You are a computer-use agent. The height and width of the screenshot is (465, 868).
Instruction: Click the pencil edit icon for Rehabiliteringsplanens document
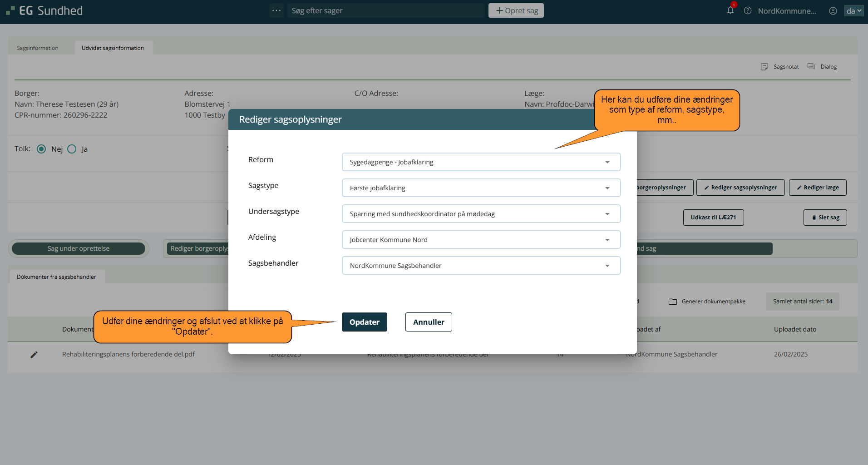[34, 355]
